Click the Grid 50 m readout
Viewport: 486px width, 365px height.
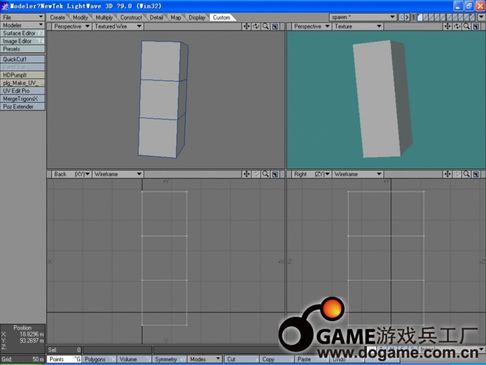point(23,359)
